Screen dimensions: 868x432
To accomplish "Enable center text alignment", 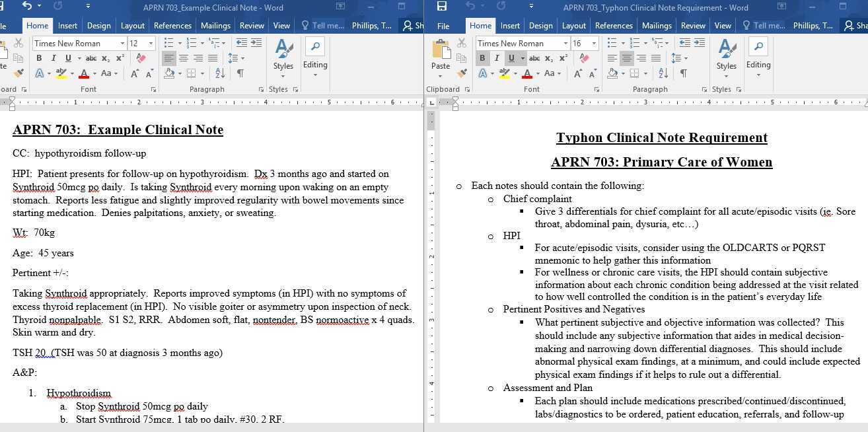I will pos(184,58).
